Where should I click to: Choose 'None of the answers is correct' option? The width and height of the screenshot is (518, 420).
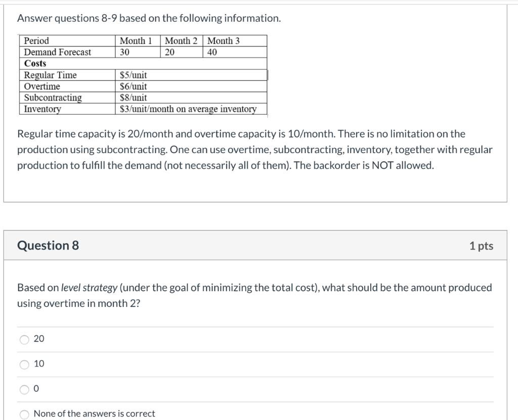tap(24, 413)
